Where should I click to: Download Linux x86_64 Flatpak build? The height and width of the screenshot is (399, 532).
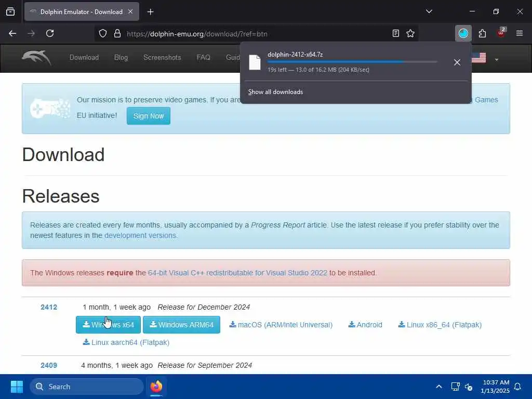440,325
